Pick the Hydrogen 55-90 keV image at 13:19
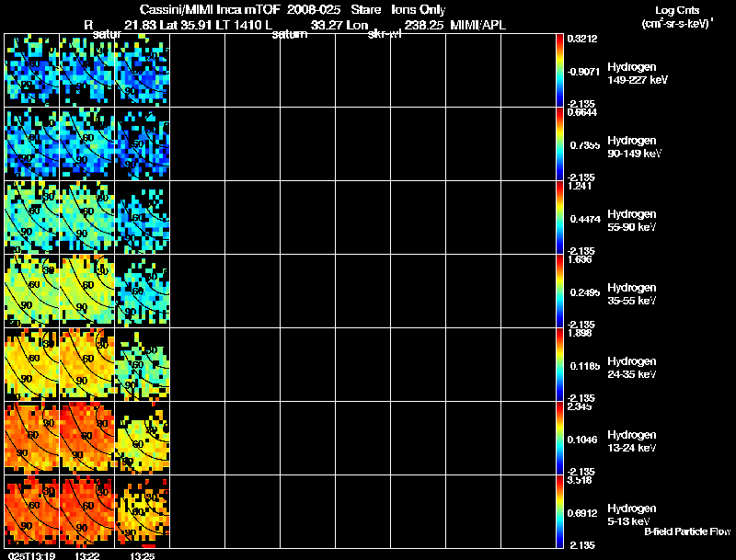 [32, 218]
